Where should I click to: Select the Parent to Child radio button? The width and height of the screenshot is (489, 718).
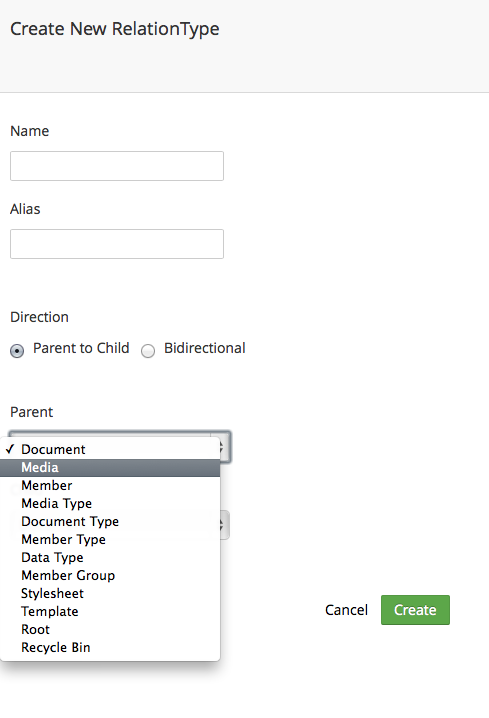[x=17, y=351]
